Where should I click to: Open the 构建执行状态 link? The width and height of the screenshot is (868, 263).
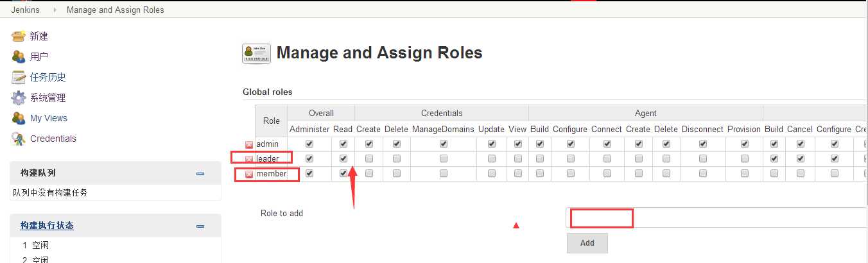pyautogui.click(x=47, y=226)
